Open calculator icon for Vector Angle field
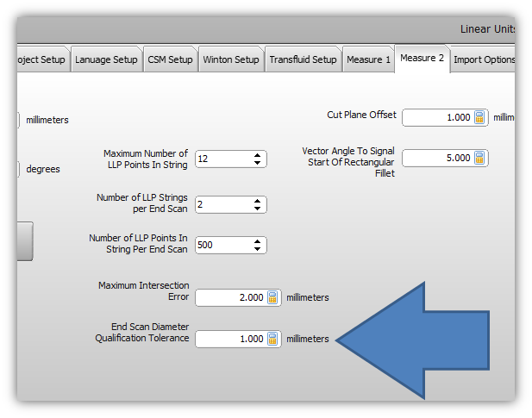This screenshot has height=418, width=532. click(479, 158)
